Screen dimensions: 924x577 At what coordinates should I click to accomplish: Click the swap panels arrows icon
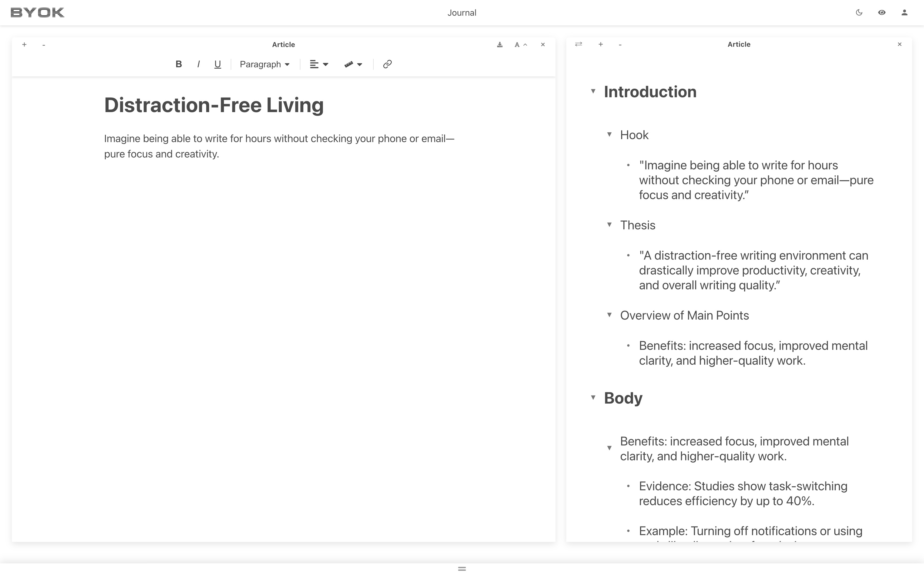pos(579,44)
